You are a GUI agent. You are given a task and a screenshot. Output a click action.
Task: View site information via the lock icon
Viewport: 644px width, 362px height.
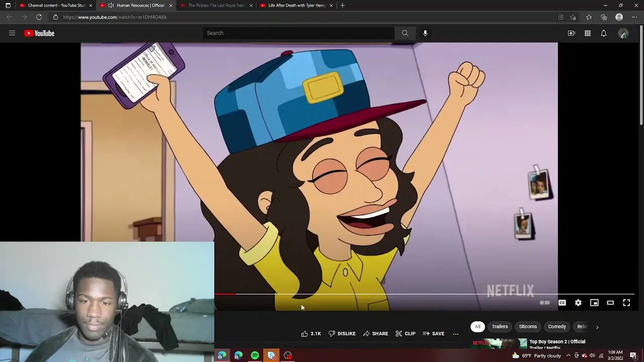point(56,17)
